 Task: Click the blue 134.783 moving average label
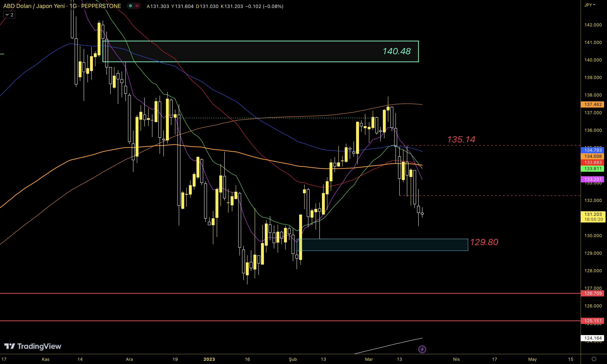pyautogui.click(x=593, y=150)
